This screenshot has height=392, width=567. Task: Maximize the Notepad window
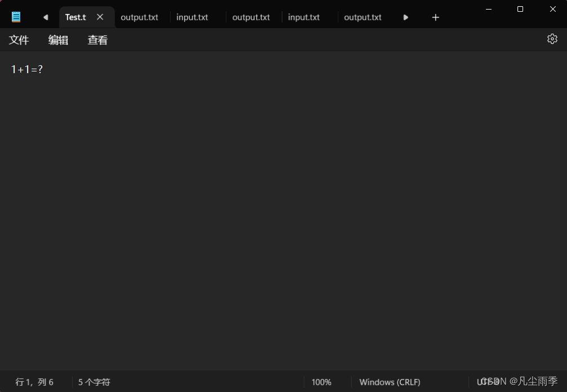click(520, 9)
